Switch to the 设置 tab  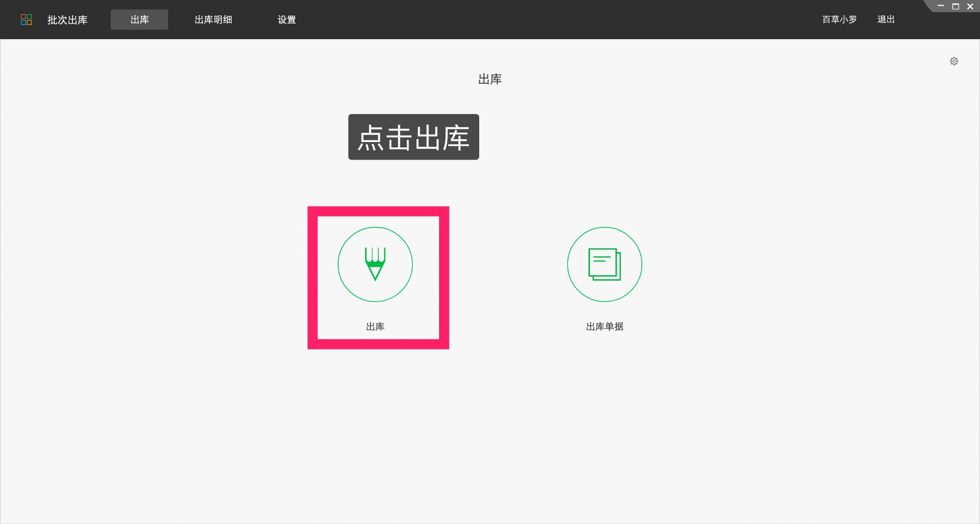point(286,20)
